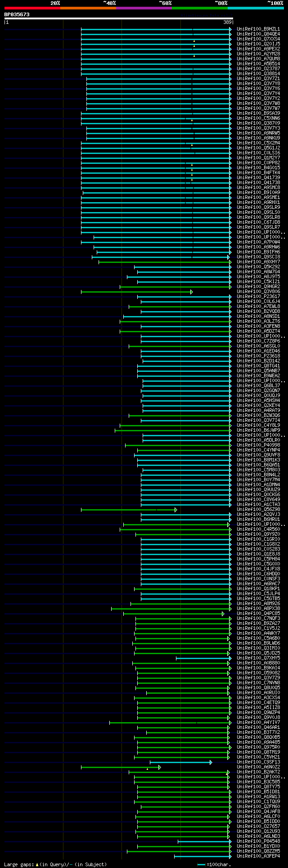Open hit label UniRef100_Q8TG41
The height and width of the screenshot is (868, 288).
(258, 366)
